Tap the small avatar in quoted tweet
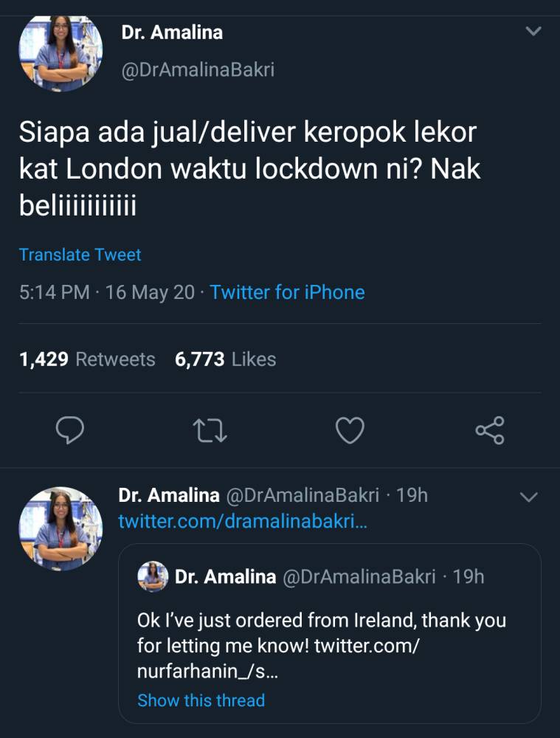This screenshot has width=560, height=738. [153, 576]
